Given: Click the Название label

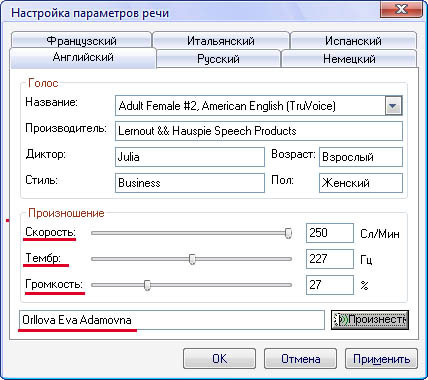Looking at the screenshot, I should [x=51, y=102].
